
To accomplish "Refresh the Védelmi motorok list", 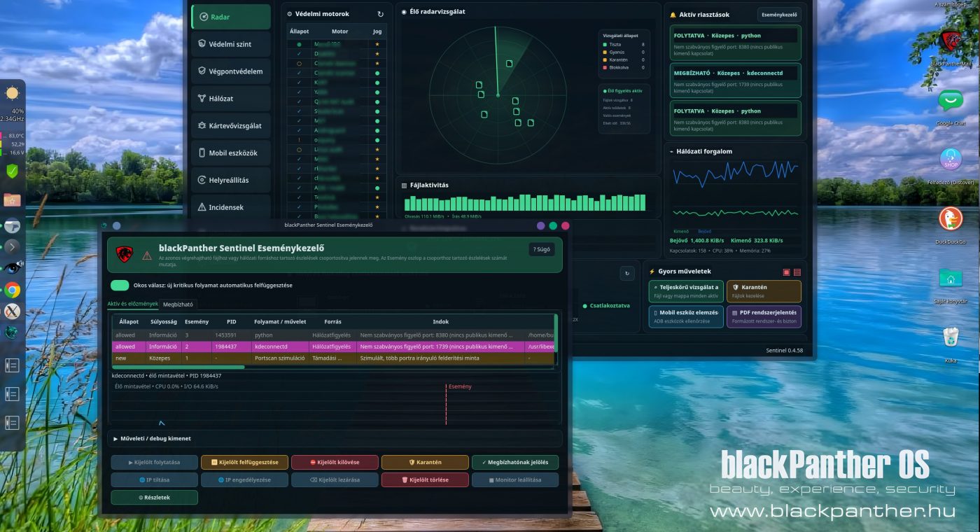I will tap(380, 14).
